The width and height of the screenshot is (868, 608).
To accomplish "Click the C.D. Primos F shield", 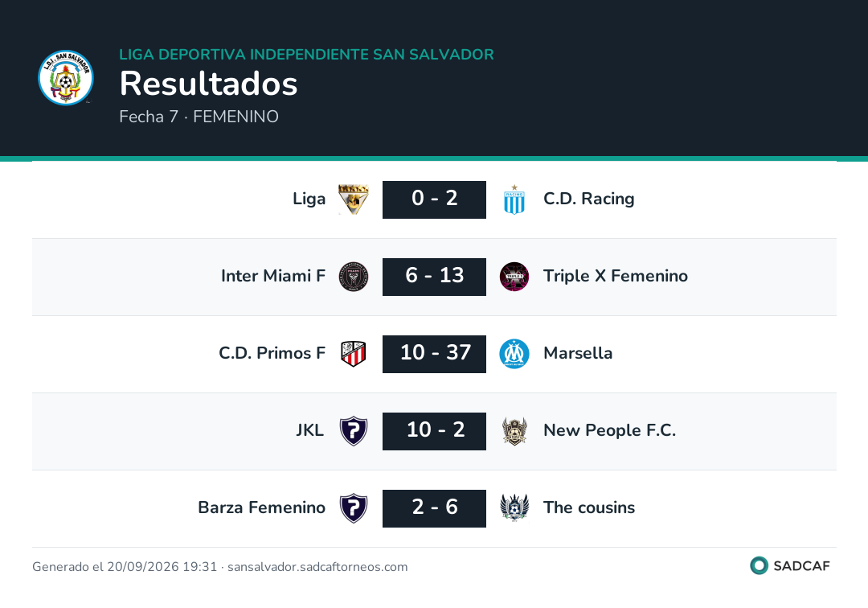I will 353,354.
